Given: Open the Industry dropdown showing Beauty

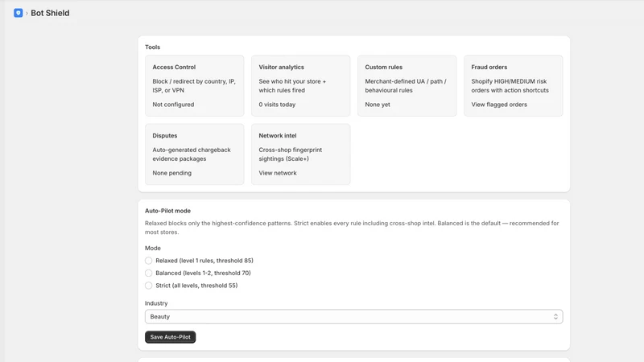Looking at the screenshot, I should click(x=354, y=317).
